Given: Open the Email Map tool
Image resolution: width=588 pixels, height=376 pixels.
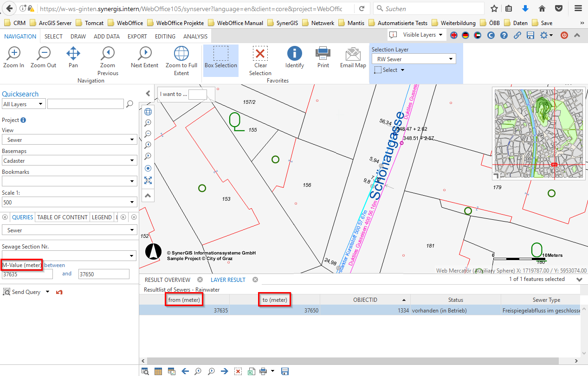Looking at the screenshot, I should pos(353,54).
